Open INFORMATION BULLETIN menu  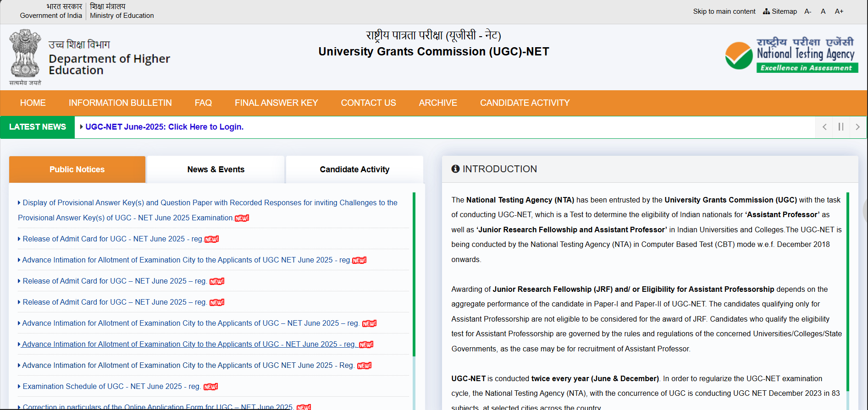120,103
